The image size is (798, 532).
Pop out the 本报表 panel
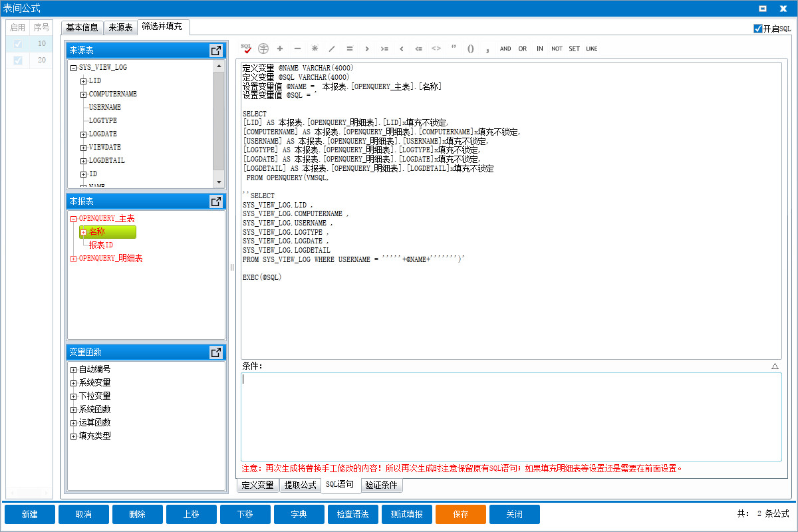[x=215, y=201]
